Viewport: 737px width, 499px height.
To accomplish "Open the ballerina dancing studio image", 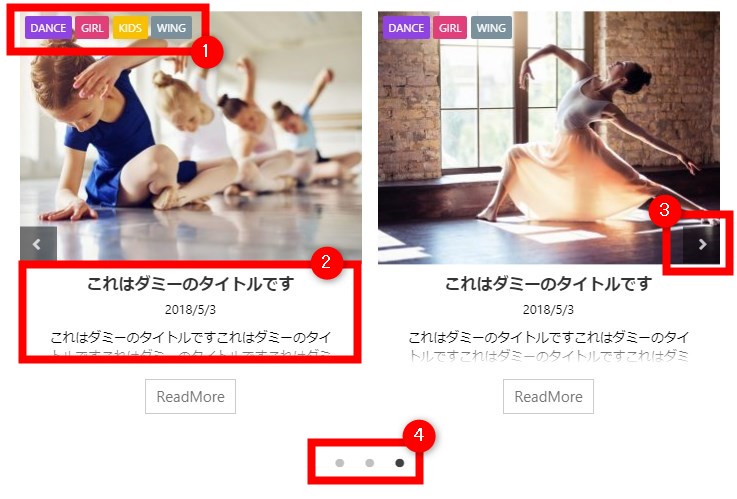I will [x=549, y=141].
